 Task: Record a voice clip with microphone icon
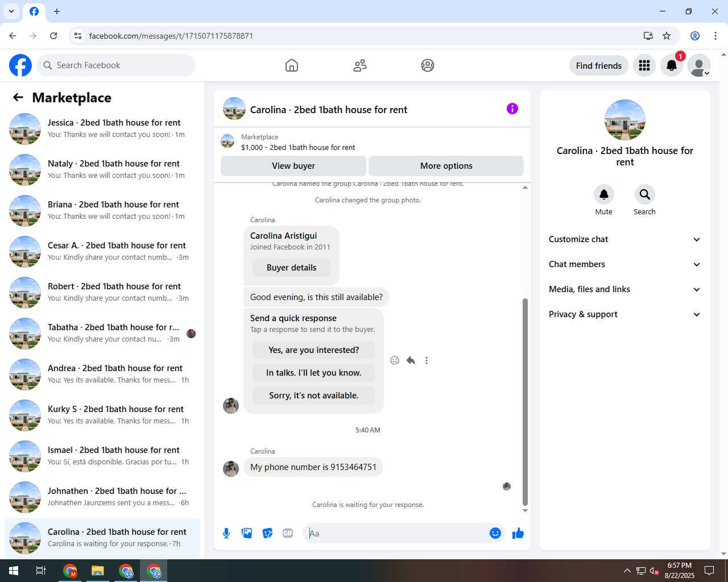click(x=226, y=533)
